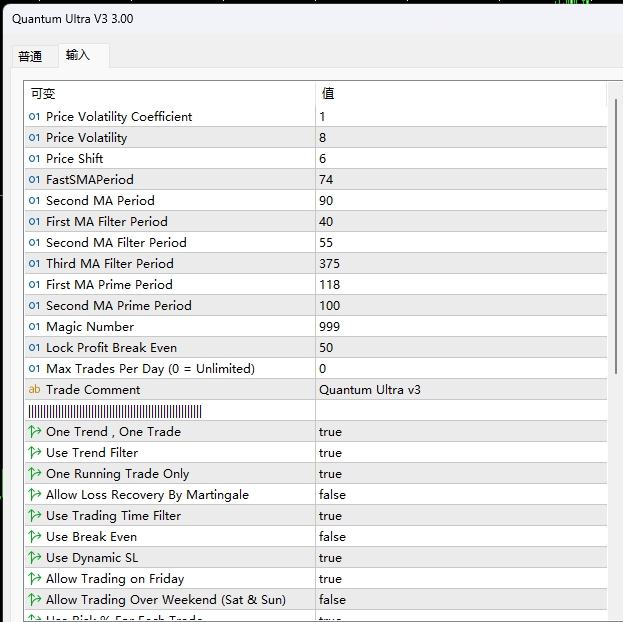Switch to the 普通 tab
The image size is (623, 622).
(30, 57)
